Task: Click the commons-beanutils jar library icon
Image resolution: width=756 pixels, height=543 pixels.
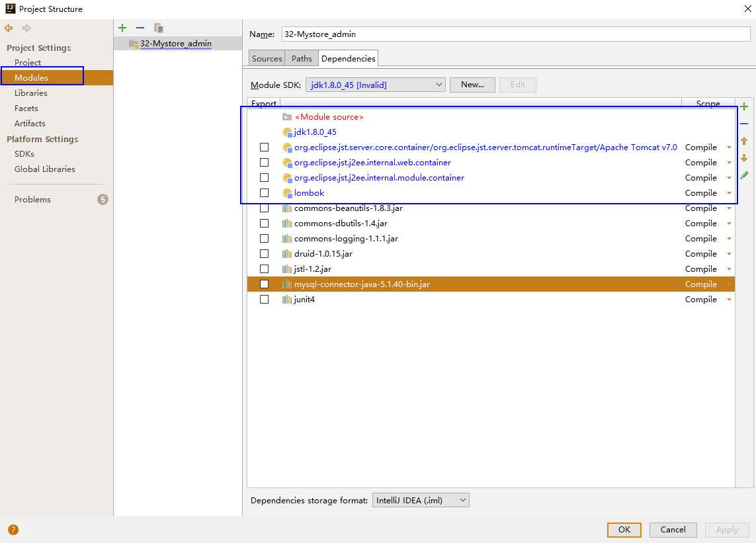Action: tap(287, 208)
